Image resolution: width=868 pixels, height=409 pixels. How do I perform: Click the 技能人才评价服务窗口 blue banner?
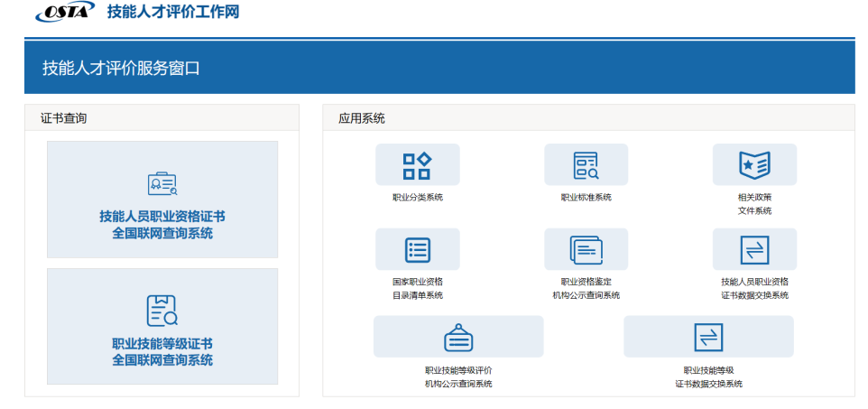tap(439, 68)
